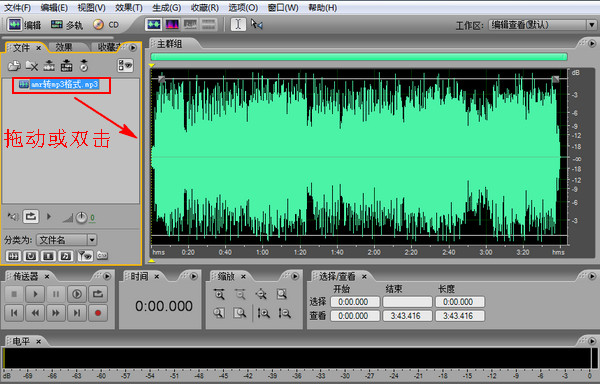Toggle show audio files filter
Viewport: 600px width, 384px height.
[x=13, y=256]
